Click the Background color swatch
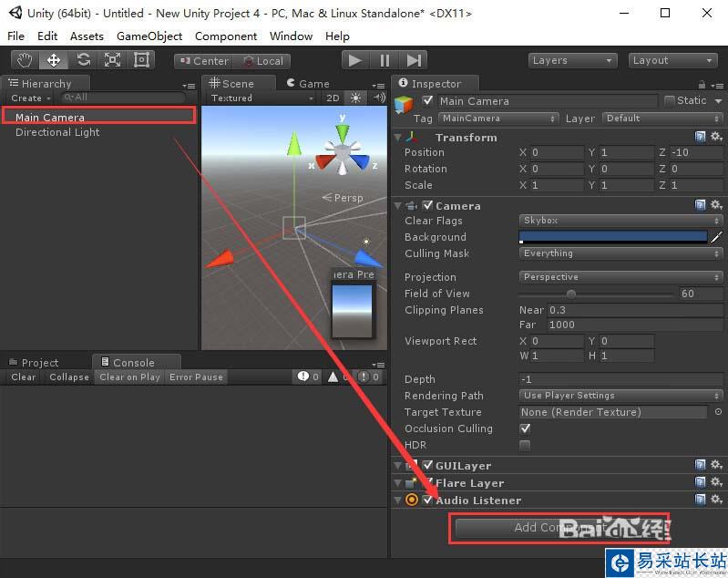728x578 pixels. click(613, 237)
